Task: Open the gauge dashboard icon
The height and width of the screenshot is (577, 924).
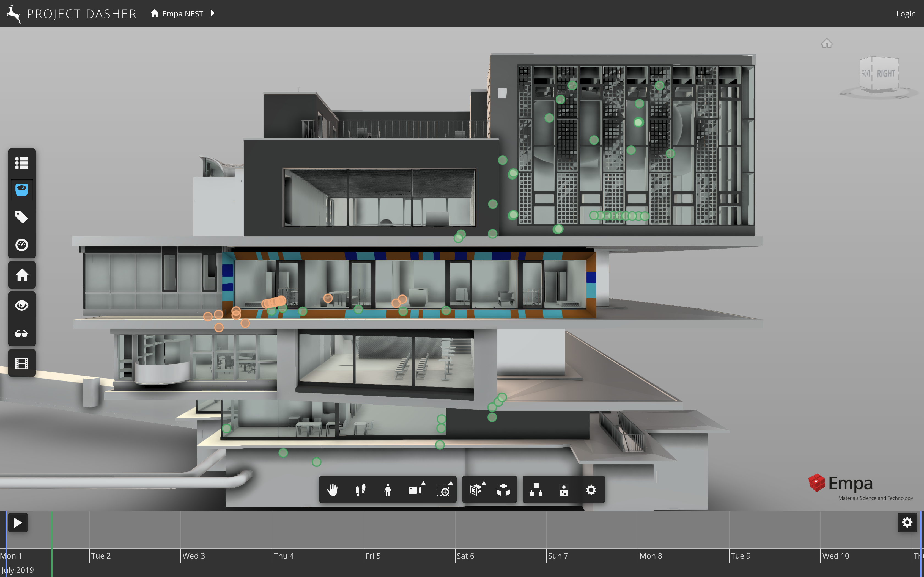Action: point(22,245)
